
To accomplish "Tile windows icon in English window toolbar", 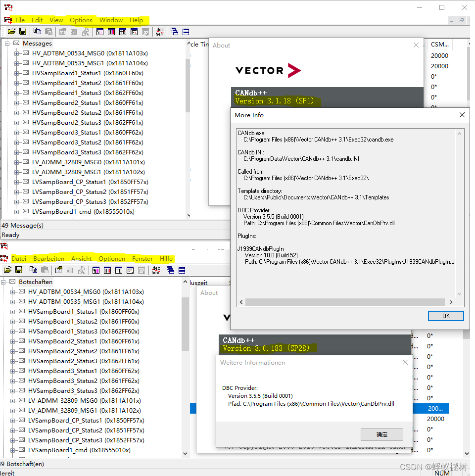I will click(x=186, y=32).
